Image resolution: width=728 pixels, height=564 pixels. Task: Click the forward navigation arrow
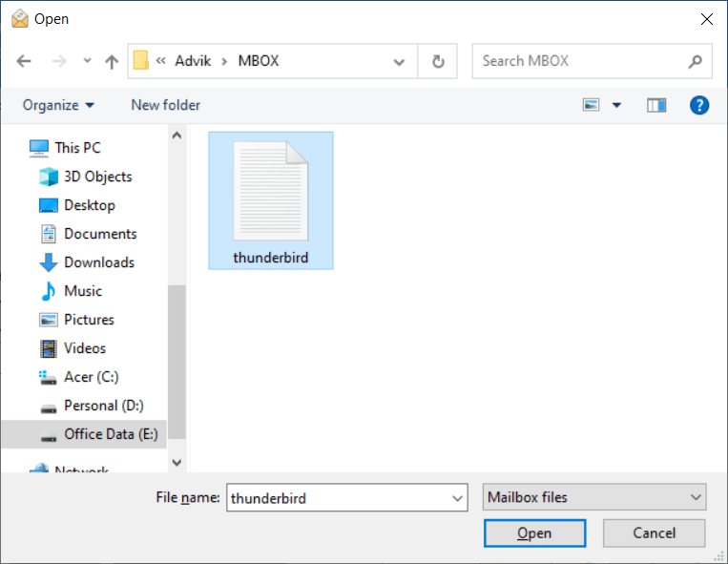pos(59,61)
